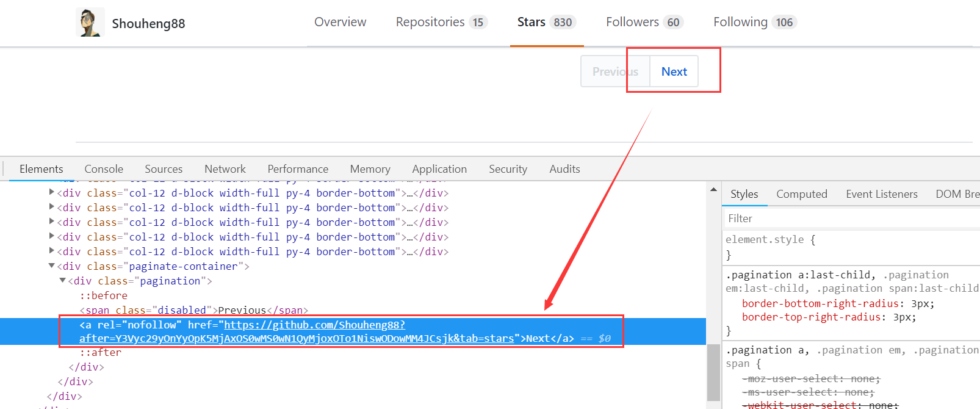Click the Following count badge 106
Image resolution: width=980 pixels, height=409 pixels.
pos(784,23)
